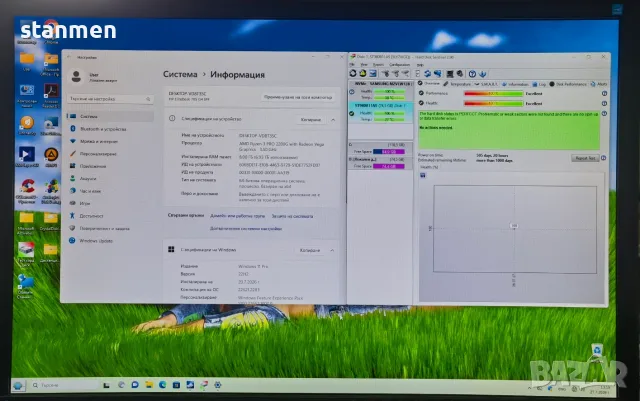Screen dimensions: 640x401
Task: Open the Settings gear on the taskbar
Action: 218,385
